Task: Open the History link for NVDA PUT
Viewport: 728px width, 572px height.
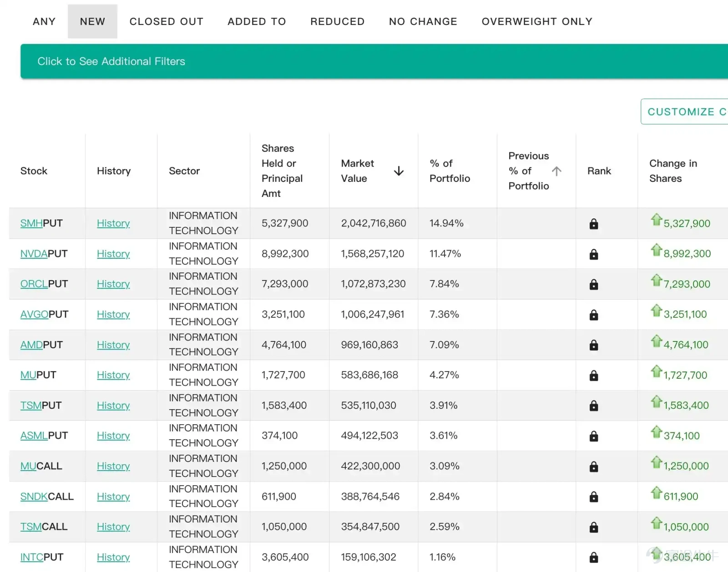Action: (113, 254)
